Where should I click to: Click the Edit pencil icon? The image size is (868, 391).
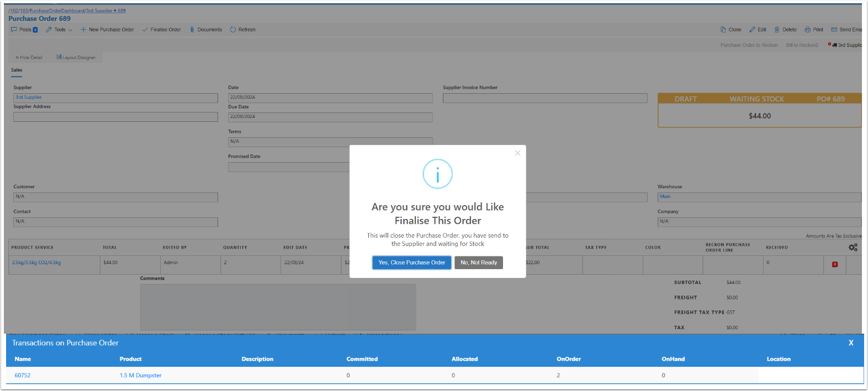(x=752, y=30)
